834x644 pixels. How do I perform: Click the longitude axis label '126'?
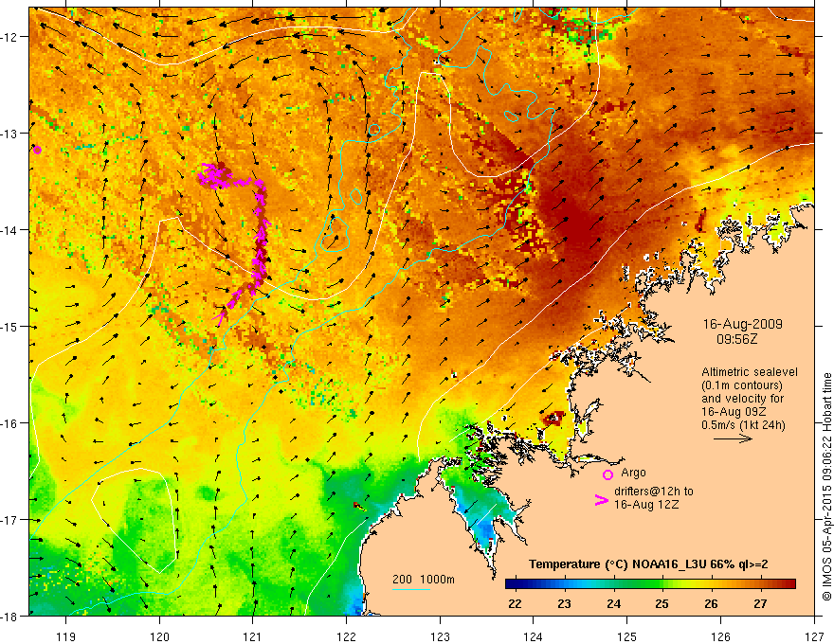(x=720, y=636)
